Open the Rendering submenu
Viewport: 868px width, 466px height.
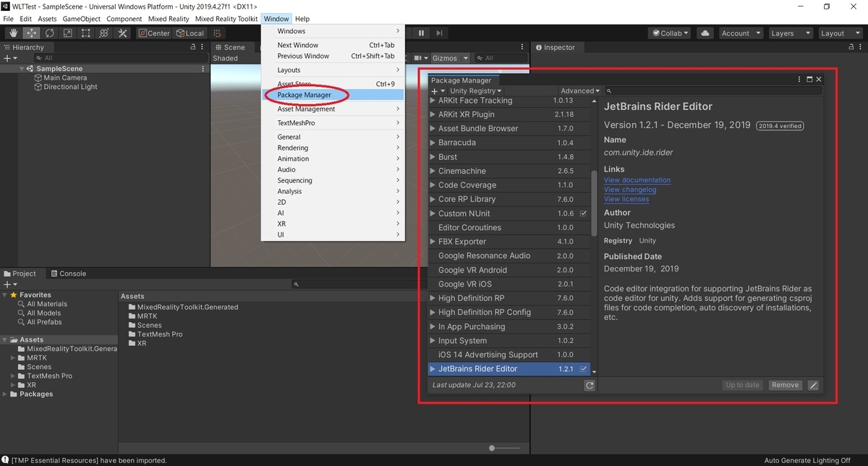pos(333,148)
